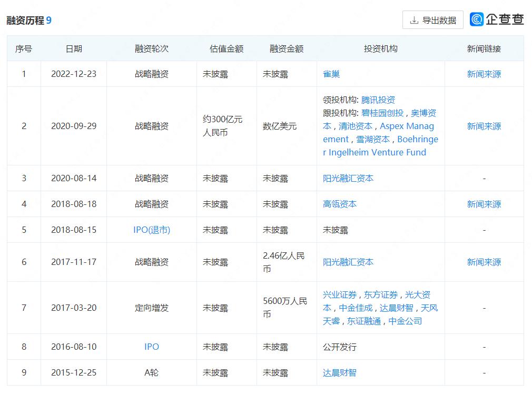Click 战略融资 in the 2018-08-18 row

[x=152, y=204]
